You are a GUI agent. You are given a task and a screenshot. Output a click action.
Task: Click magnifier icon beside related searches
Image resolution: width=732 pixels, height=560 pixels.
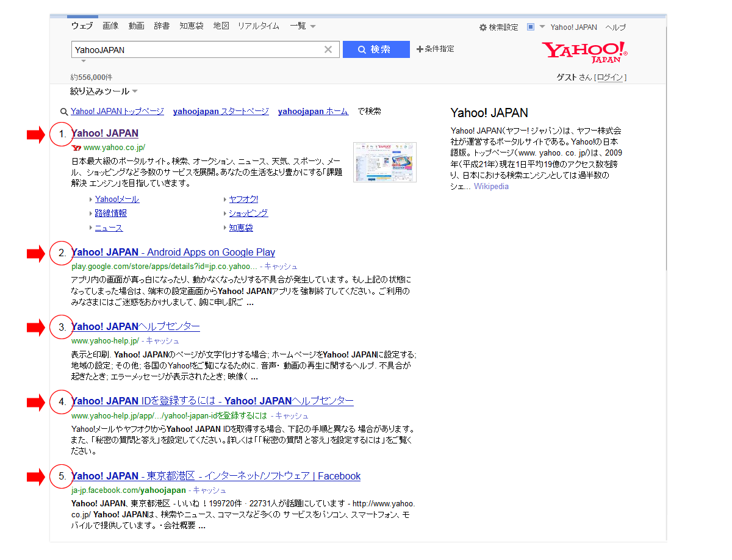coord(63,112)
